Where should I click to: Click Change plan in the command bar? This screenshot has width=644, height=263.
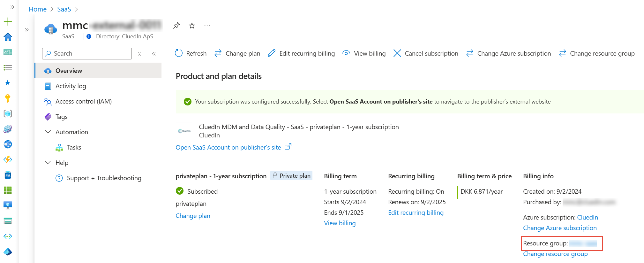(x=237, y=53)
